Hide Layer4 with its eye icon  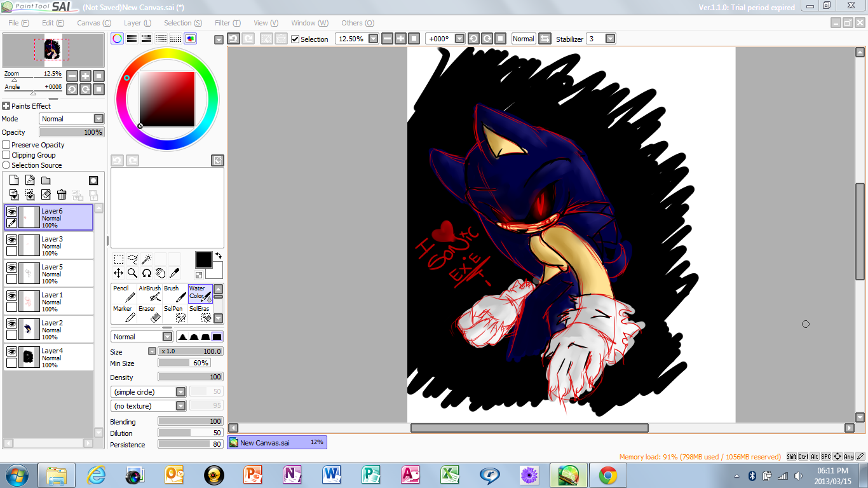click(11, 351)
